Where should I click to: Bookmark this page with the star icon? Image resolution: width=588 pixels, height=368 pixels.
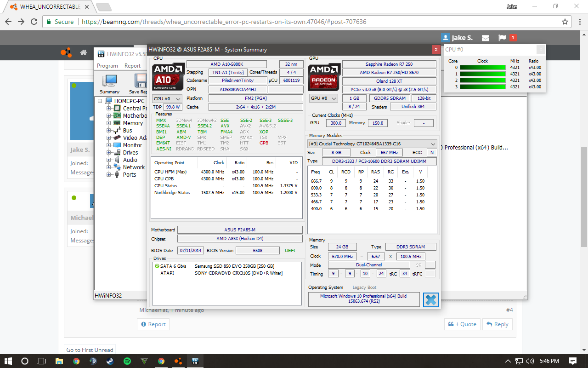(x=565, y=22)
